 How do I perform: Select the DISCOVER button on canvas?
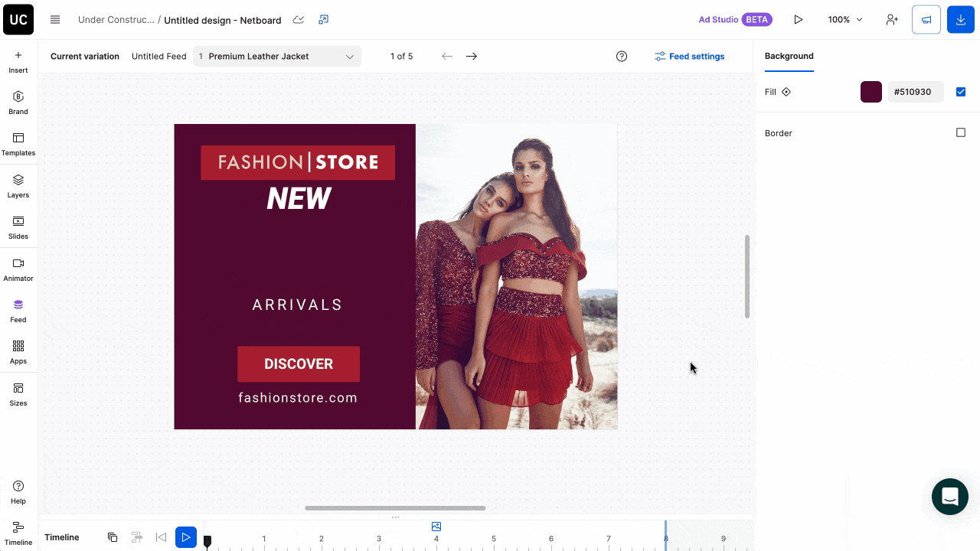click(x=299, y=364)
